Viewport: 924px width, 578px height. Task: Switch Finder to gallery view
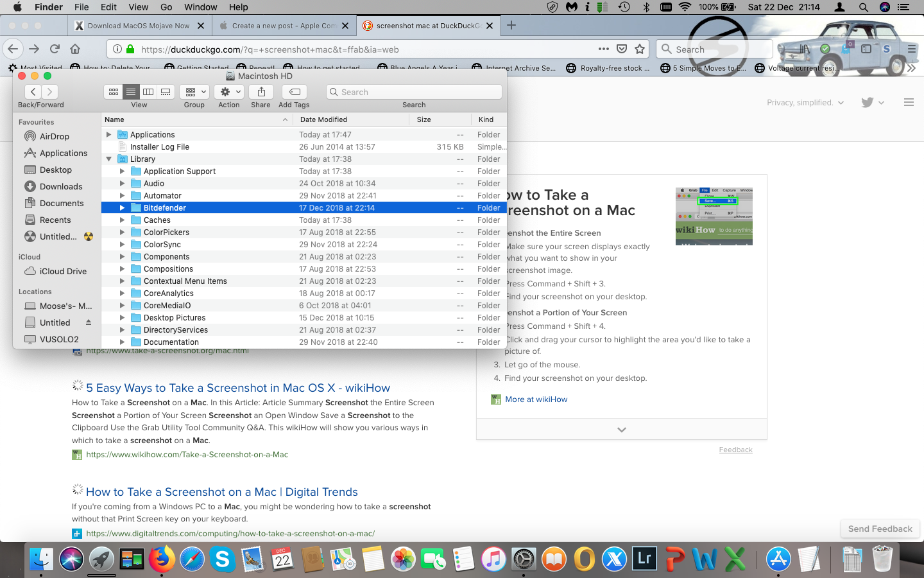pyautogui.click(x=166, y=92)
